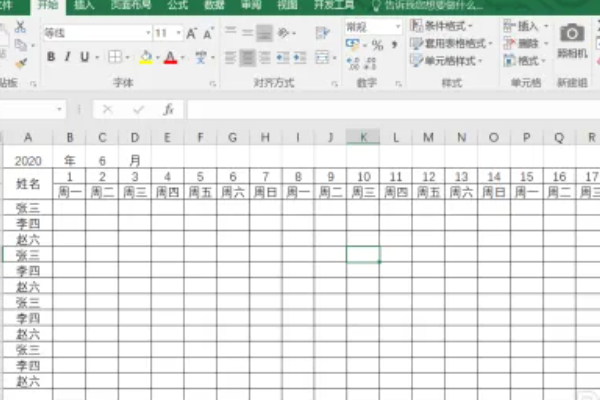Open the 数据 ribbon tab
600x400 pixels.
[x=214, y=5]
